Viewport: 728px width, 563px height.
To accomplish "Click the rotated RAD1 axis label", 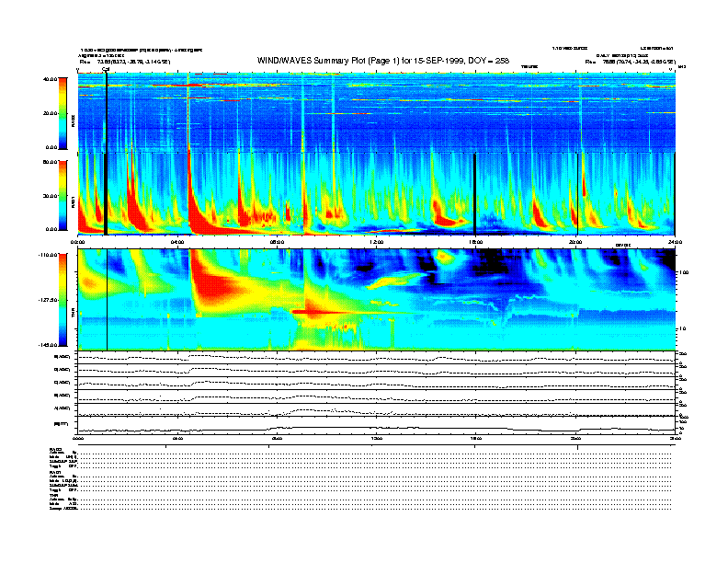I will [73, 201].
